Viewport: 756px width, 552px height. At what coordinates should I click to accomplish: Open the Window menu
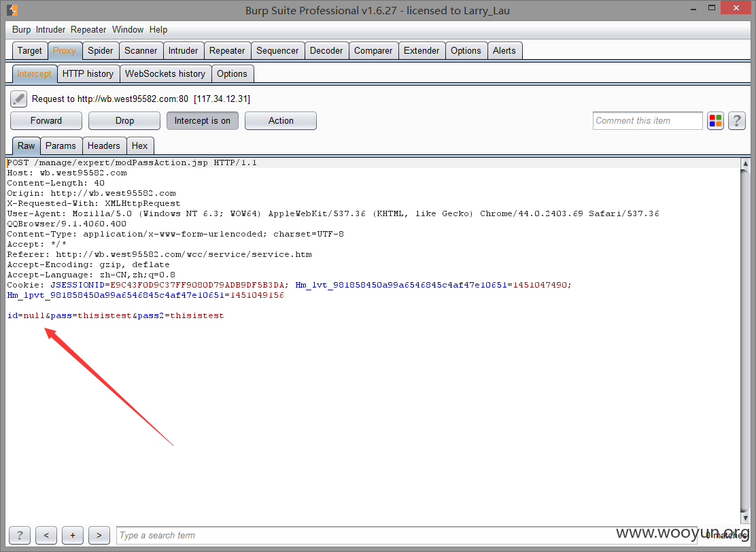(128, 29)
